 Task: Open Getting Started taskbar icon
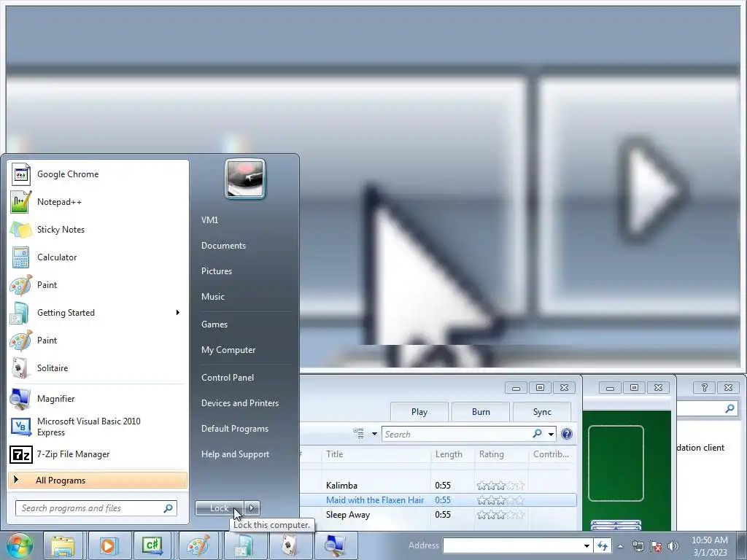click(244, 545)
